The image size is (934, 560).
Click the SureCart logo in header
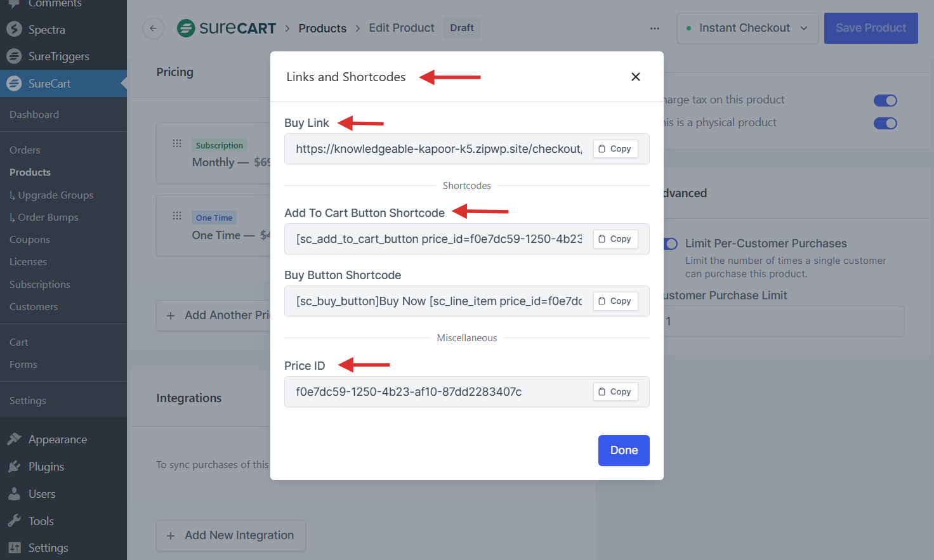click(x=227, y=29)
